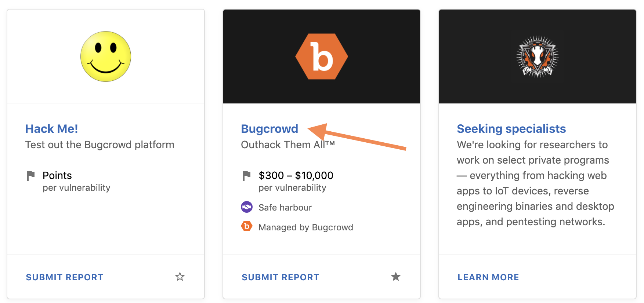Select 'per vulnerability' under $300 – $10,000
Image resolution: width=644 pixels, height=303 pixels.
pos(292,188)
